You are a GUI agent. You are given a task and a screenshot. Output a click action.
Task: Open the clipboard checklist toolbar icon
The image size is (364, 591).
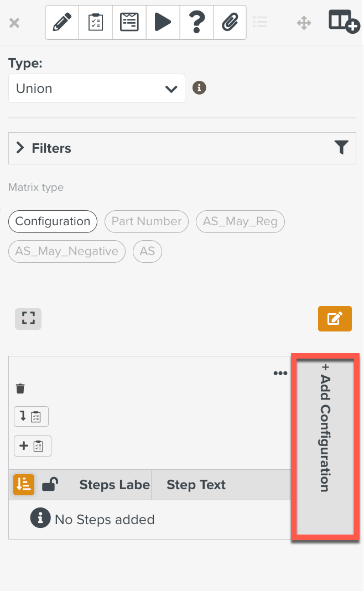click(96, 23)
